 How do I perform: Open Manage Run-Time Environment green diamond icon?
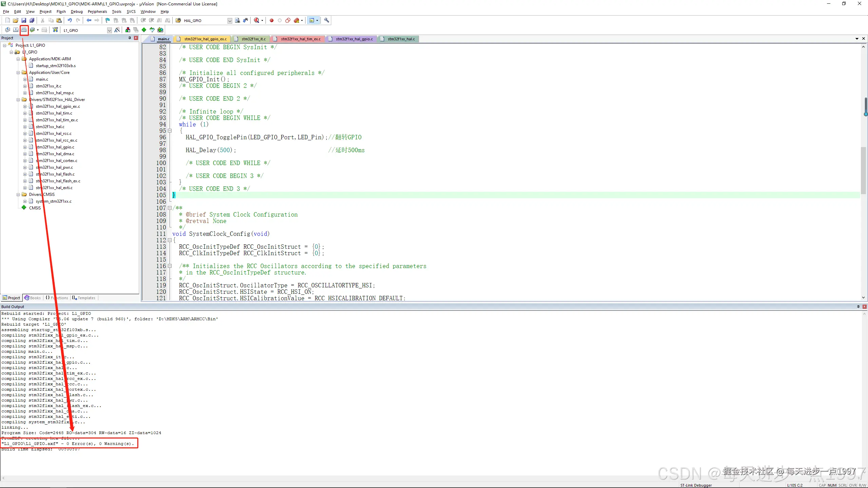click(144, 30)
